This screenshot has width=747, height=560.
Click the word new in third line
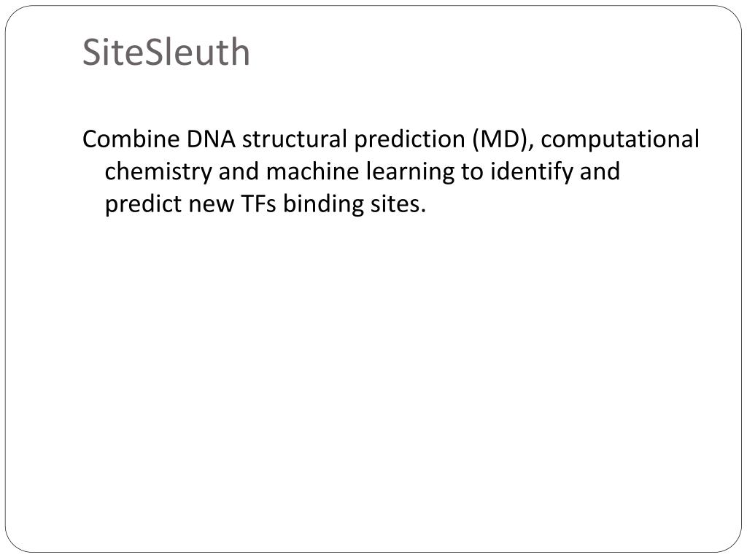[x=211, y=205]
